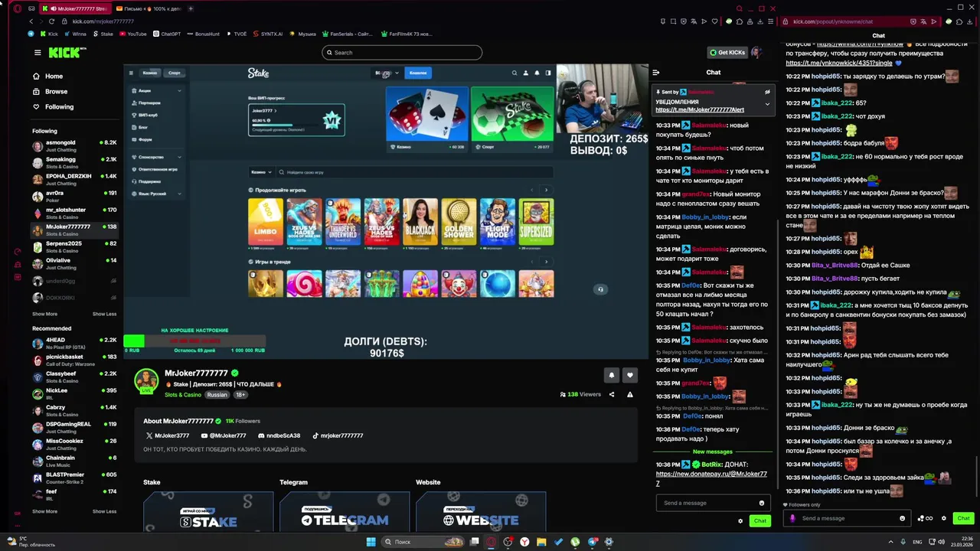Open asmongold channel in Following list
Screen dimensions: 980x551
point(73,145)
